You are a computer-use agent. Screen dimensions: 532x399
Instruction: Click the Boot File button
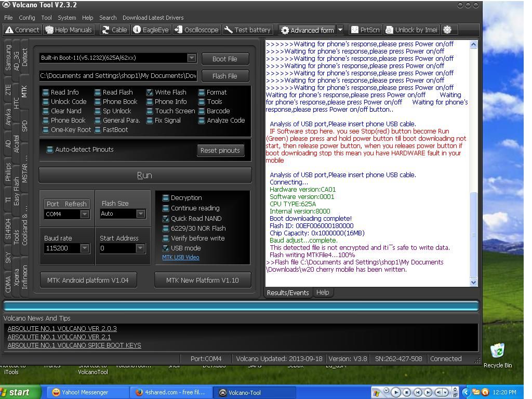[225, 59]
